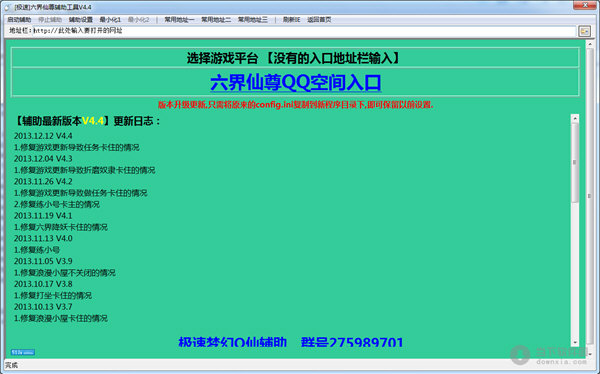The height and width of the screenshot is (374, 600).
Task: Click text 1.修复游戏更新导致任务卡住的情况
Action: coord(77,147)
